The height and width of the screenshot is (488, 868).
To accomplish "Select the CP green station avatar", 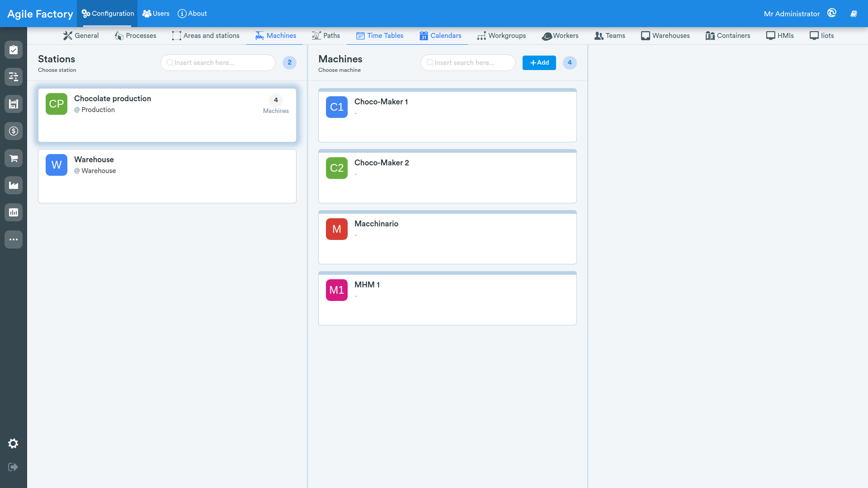I will pyautogui.click(x=57, y=104).
